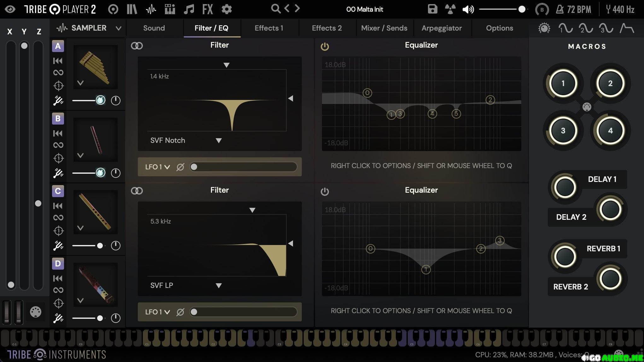The height and width of the screenshot is (362, 644).
Task: Expand the SAMPLER mode dropdown
Action: (x=118, y=28)
